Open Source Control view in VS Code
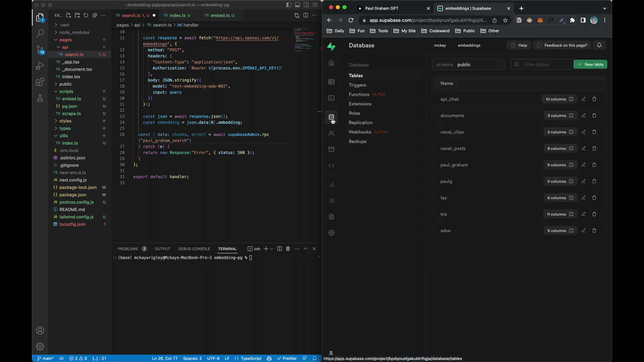644x362 pixels. click(40, 50)
